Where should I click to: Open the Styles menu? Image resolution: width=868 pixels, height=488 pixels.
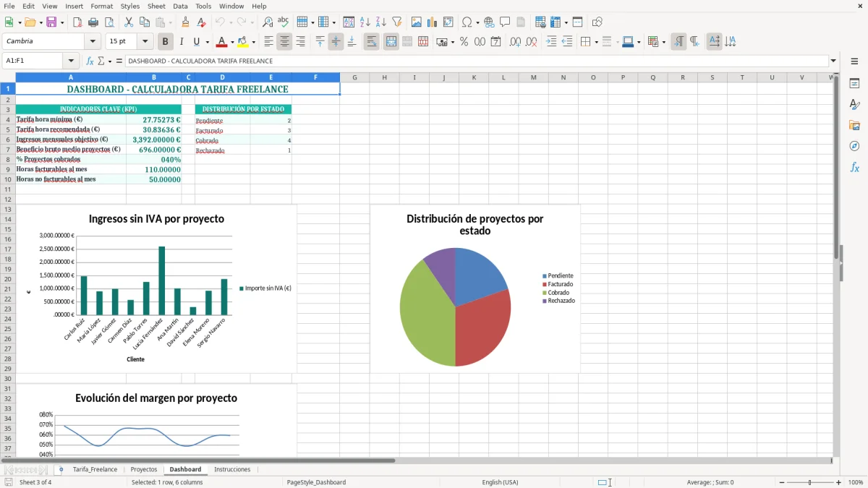tap(130, 6)
